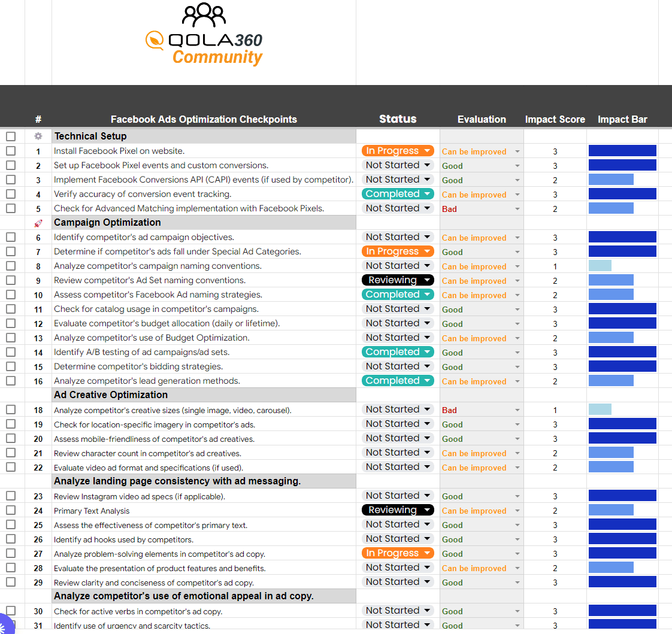Click 'Identify ad hooks used by competitors.' cell

coord(204,539)
